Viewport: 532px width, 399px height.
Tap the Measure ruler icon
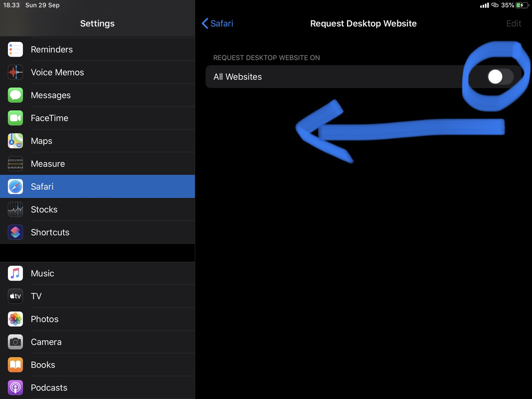pos(15,164)
